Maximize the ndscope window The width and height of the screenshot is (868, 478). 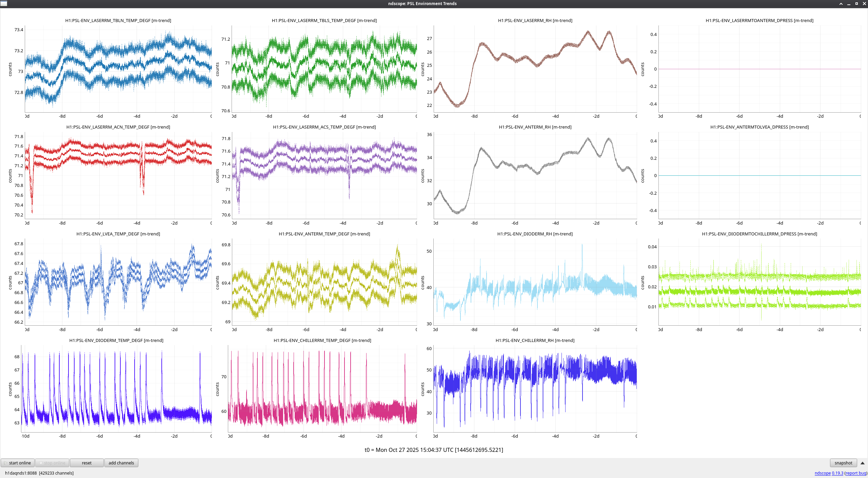[x=856, y=4]
